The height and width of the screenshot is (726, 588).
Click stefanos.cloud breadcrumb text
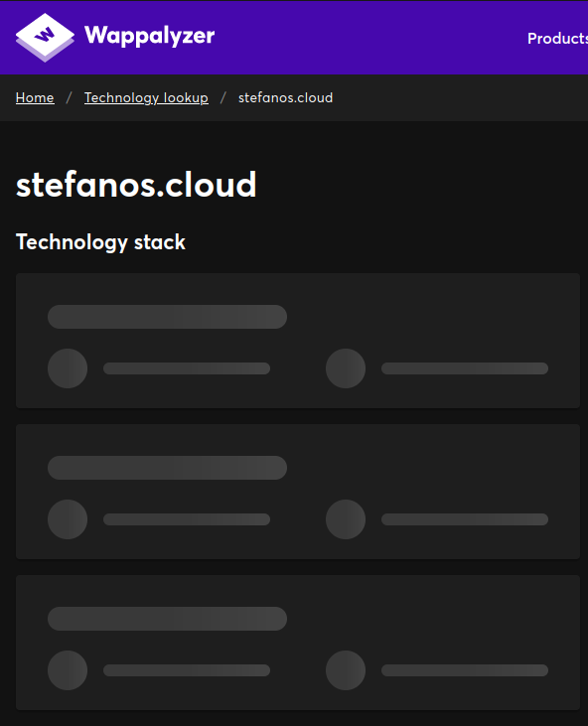(286, 97)
